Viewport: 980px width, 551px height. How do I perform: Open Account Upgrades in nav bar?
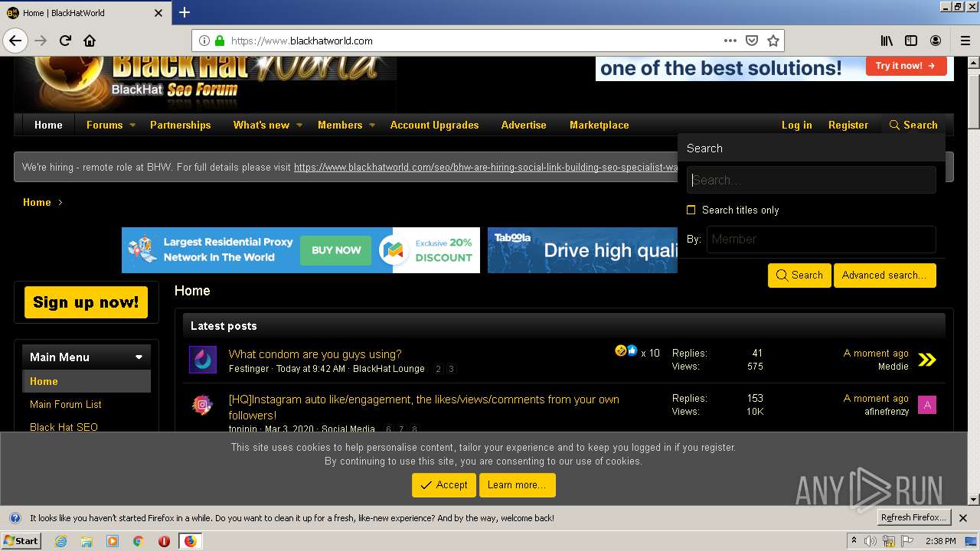(x=434, y=125)
